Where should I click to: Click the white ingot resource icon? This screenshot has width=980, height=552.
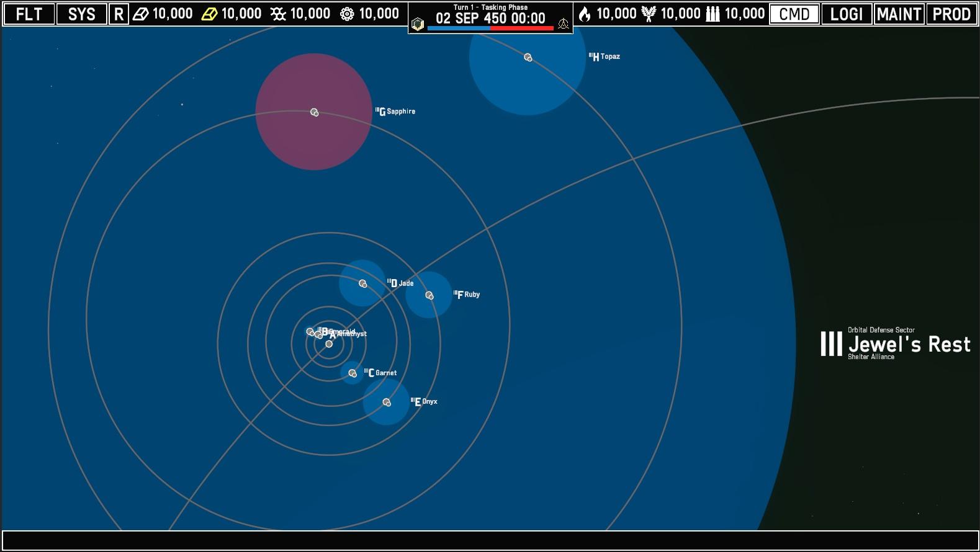coord(141,14)
